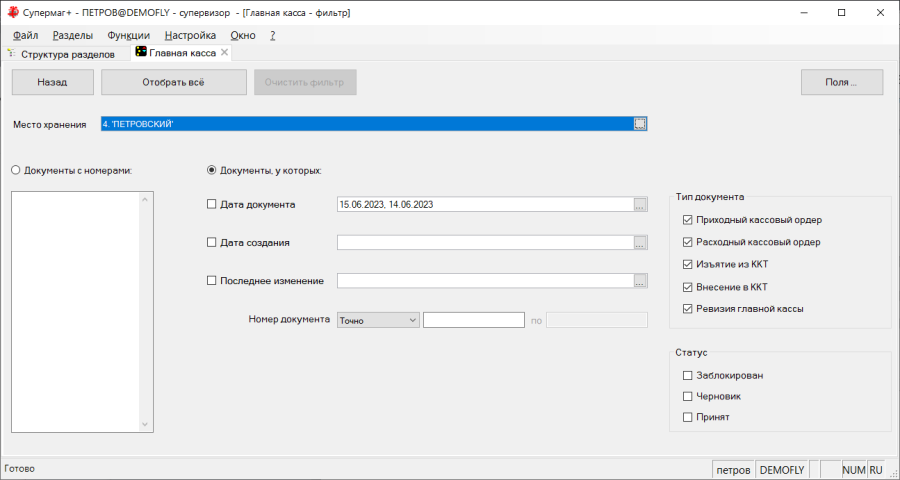Click the browse icon for Место хранения field

[641, 124]
